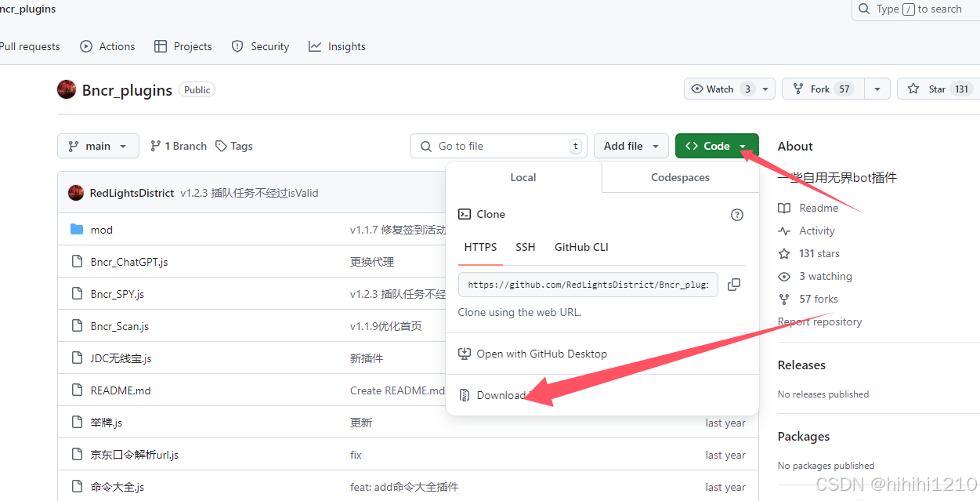Open the Pull requests tab

(30, 46)
